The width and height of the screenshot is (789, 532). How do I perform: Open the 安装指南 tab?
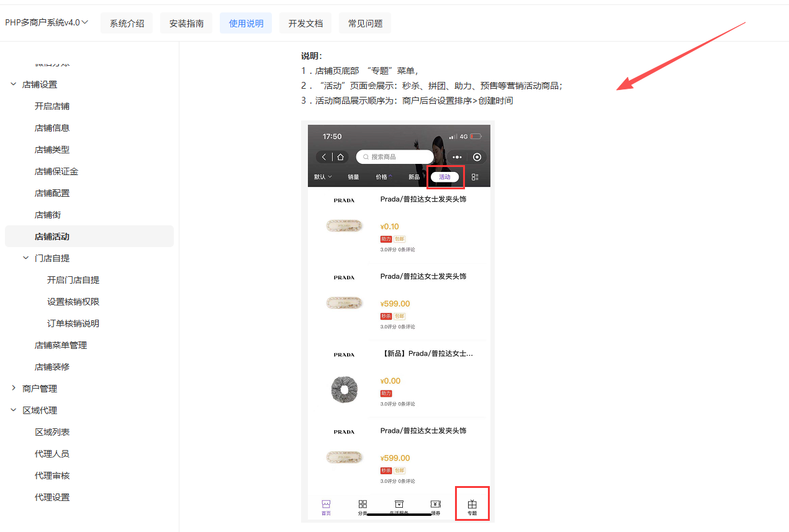(186, 23)
